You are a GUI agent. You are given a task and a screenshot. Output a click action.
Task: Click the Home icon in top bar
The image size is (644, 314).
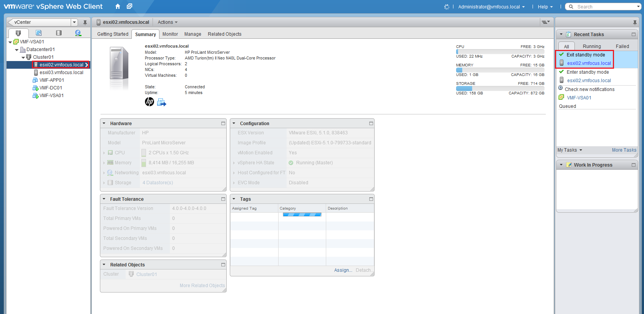pos(118,7)
